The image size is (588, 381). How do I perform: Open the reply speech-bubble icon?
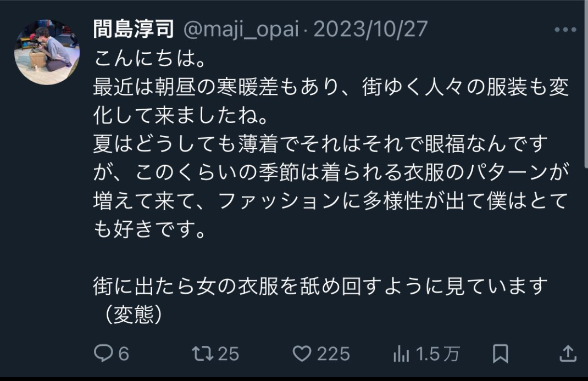103,354
